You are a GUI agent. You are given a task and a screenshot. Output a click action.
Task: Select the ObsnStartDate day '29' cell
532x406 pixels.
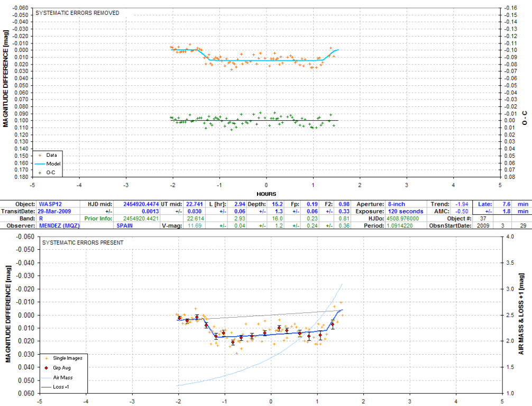[x=523, y=225]
